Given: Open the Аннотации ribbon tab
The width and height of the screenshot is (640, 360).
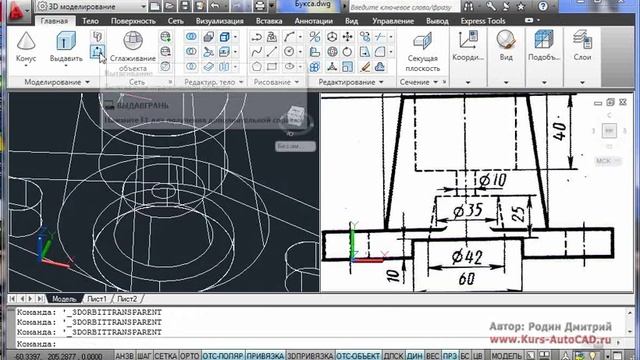Looking at the screenshot, I should pos(315,21).
